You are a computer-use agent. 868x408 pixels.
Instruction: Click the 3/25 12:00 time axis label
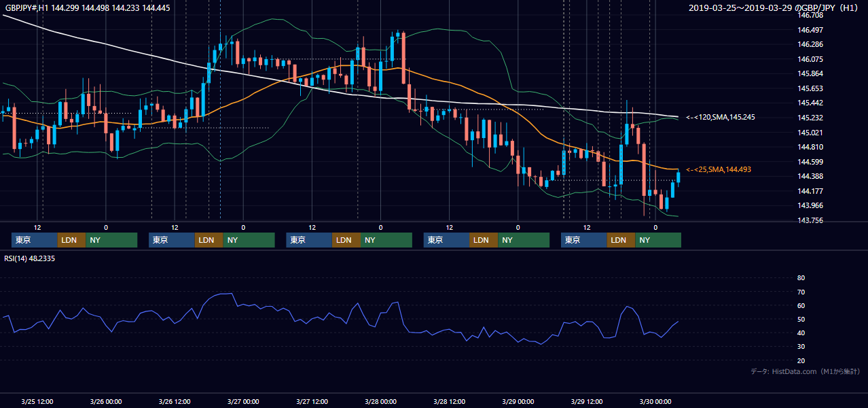tap(37, 401)
